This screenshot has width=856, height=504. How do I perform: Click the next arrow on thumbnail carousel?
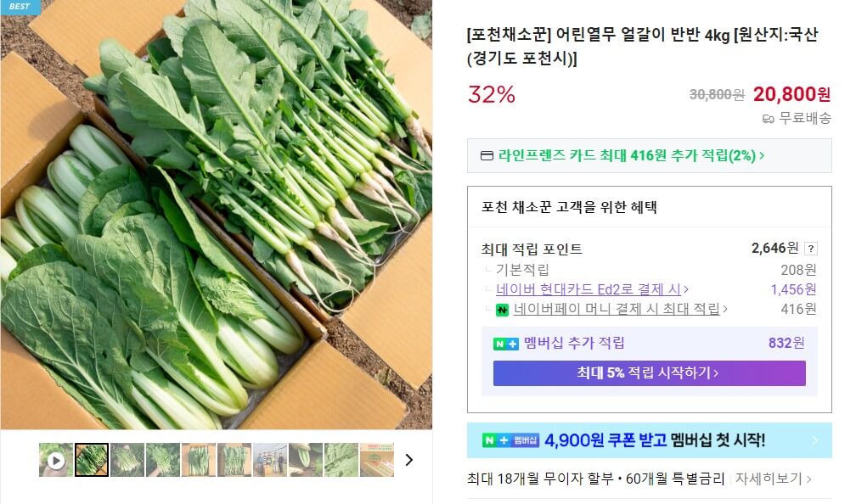click(x=409, y=460)
